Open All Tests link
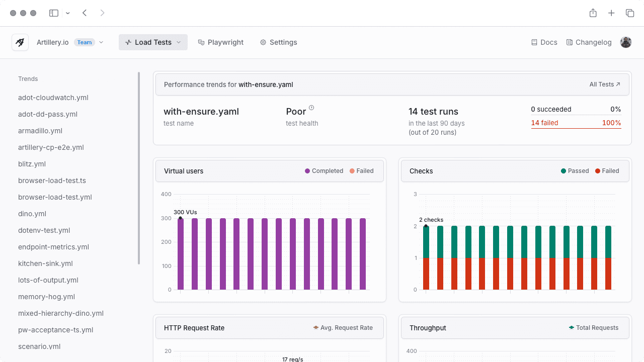644x362 pixels. (x=604, y=84)
